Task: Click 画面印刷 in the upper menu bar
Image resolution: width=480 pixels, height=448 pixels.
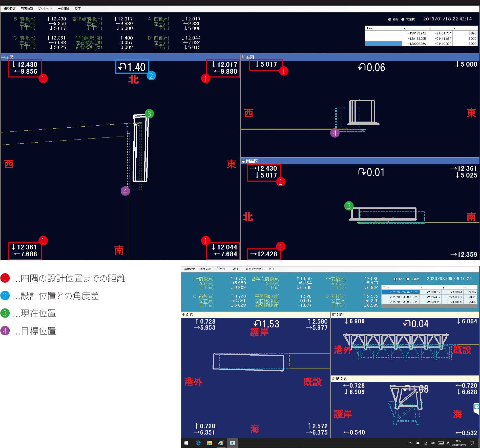Action: tap(27, 9)
